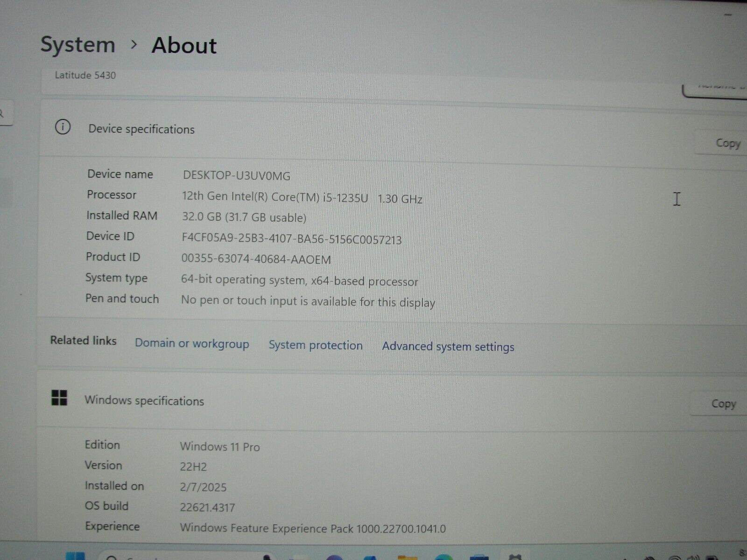Open the Start menu from taskbar

(75, 556)
